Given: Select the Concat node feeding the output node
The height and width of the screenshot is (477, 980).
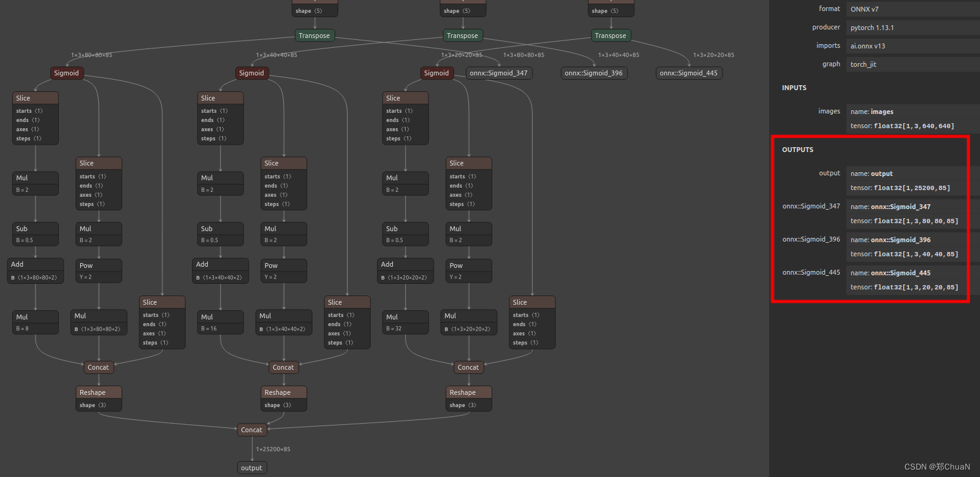Looking at the screenshot, I should pyautogui.click(x=252, y=430).
